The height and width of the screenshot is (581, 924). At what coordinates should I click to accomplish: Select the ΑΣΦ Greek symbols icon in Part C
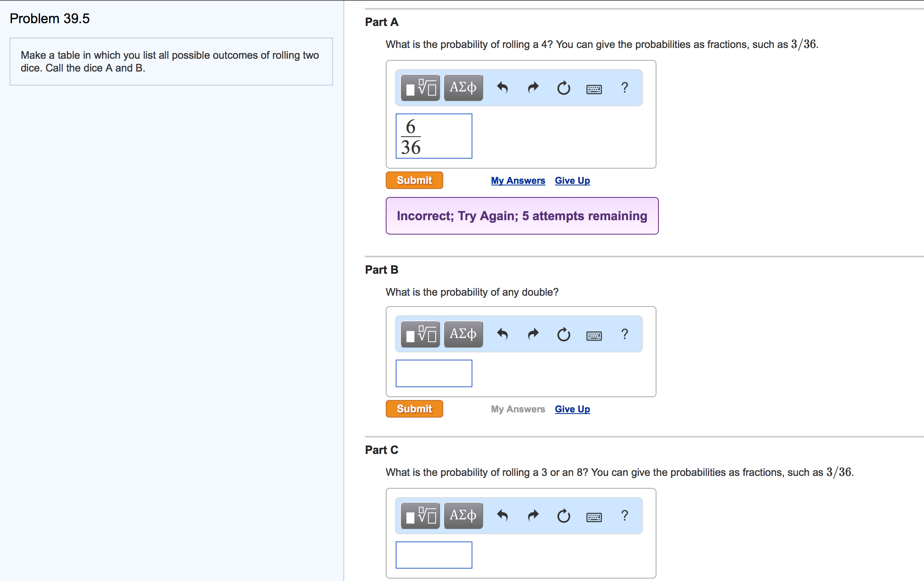click(463, 515)
